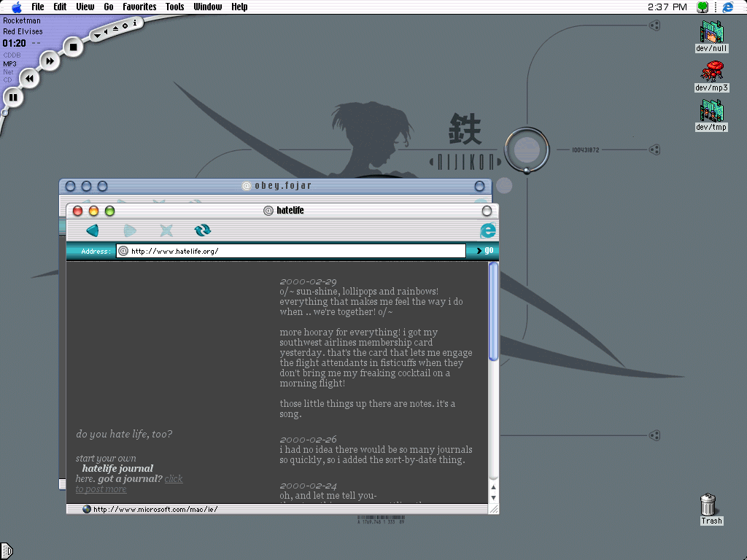Open the Favorites menu
This screenshot has height=560, width=747.
139,7
